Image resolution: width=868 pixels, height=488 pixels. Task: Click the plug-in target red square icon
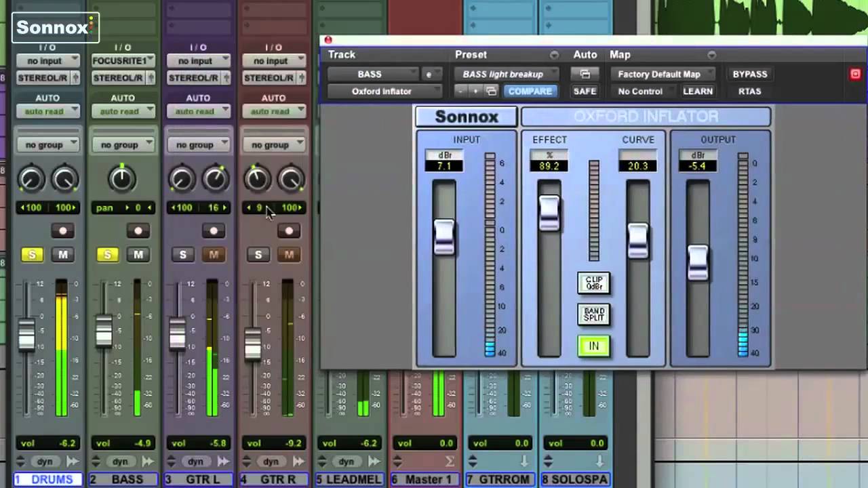pyautogui.click(x=855, y=74)
